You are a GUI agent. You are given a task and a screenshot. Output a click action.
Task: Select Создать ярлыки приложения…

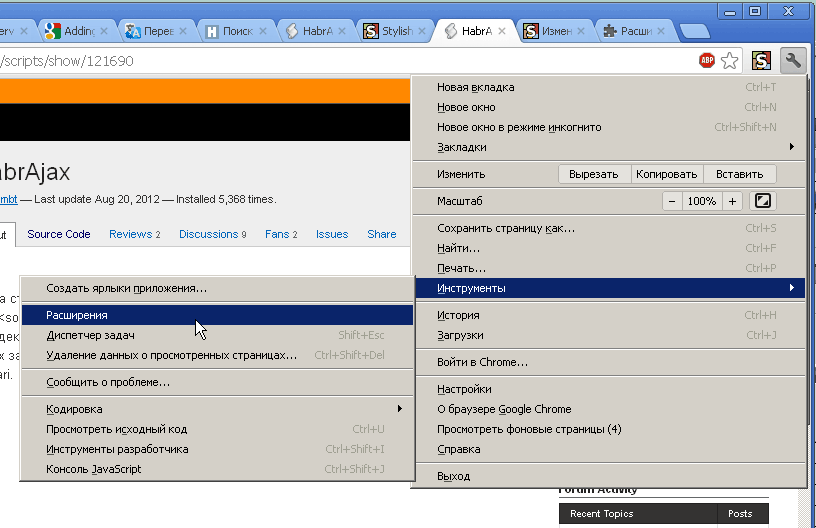click(x=218, y=288)
